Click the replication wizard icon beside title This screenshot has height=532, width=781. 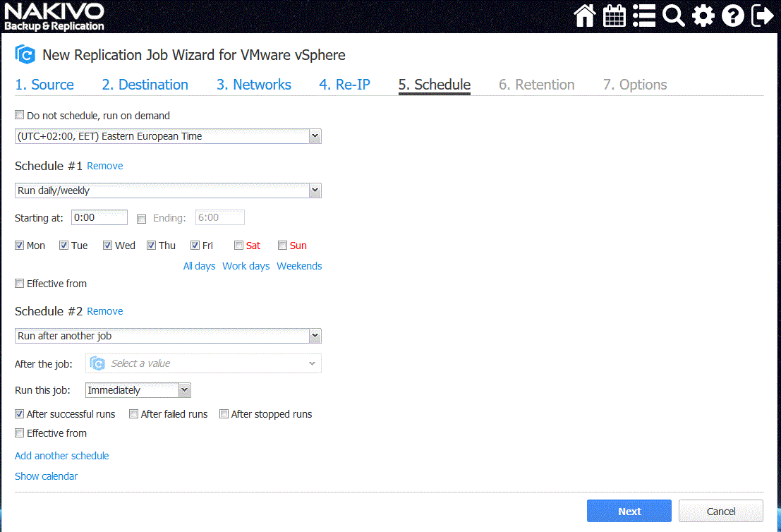pos(25,54)
